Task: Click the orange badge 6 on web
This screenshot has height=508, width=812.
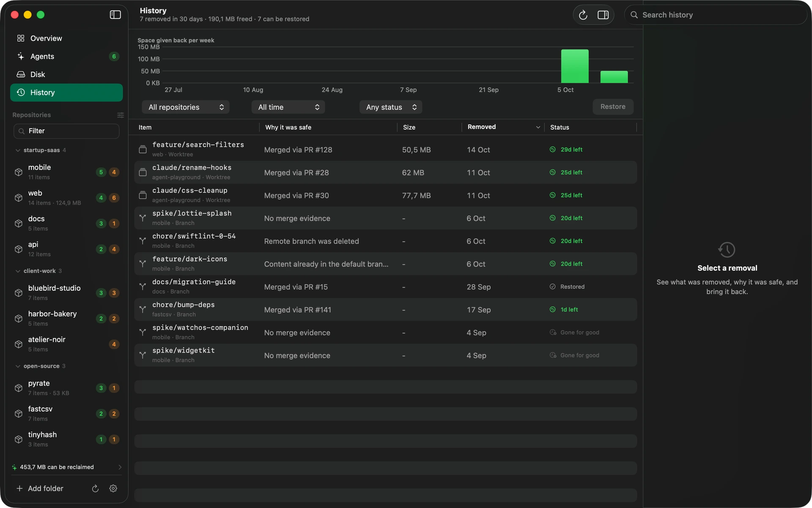Action: (114, 198)
